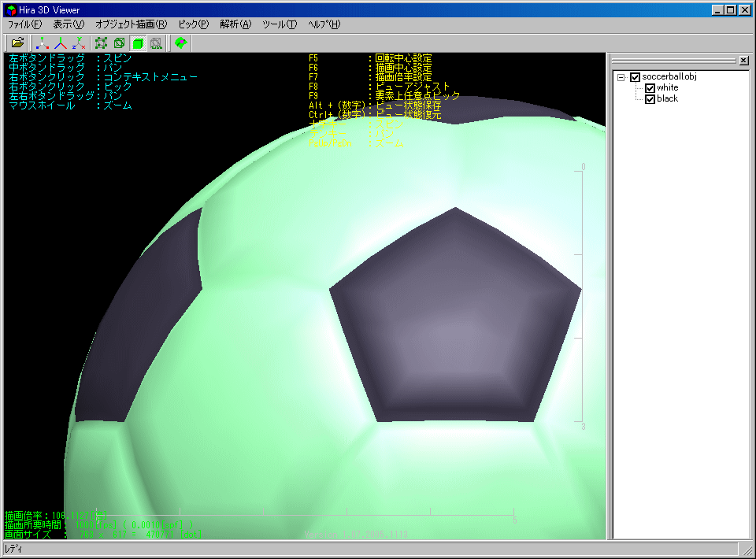Screen dimensions: 756x559
Task: Minimize the Hira 3D Viewer window
Action: (x=718, y=9)
